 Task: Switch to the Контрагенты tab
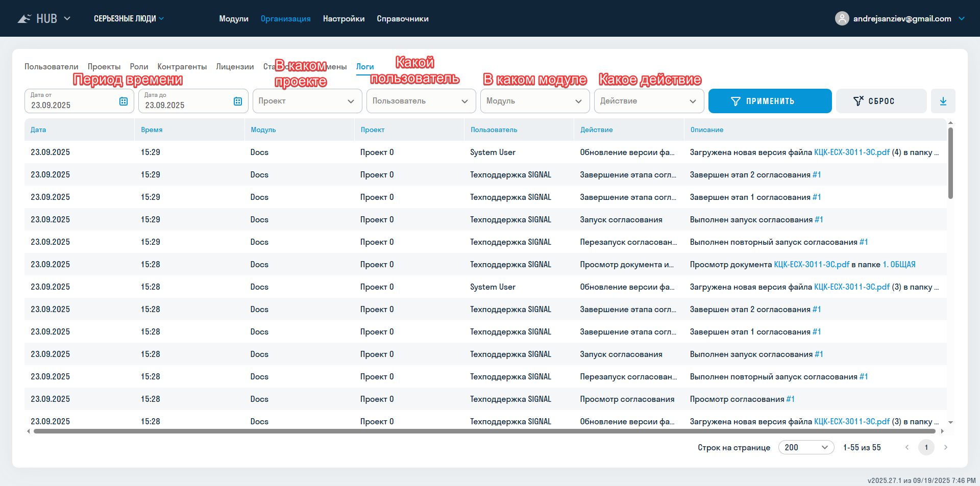tap(182, 67)
